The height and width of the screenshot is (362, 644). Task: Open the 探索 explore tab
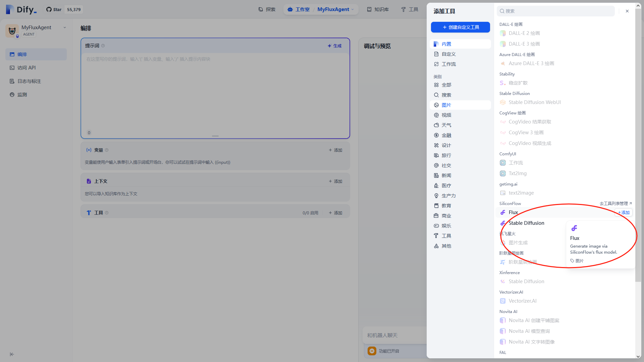(x=267, y=9)
